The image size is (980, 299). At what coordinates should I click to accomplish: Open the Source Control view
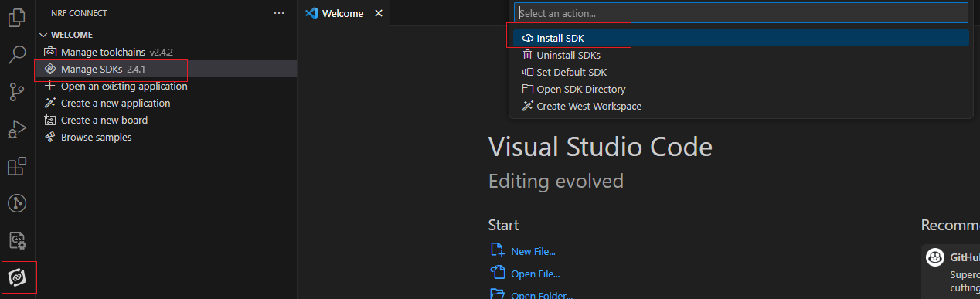click(x=17, y=92)
